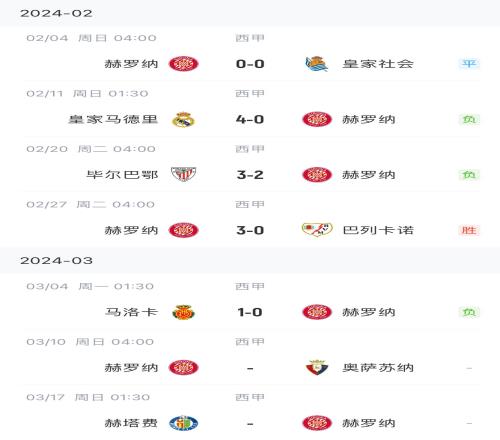Open the 奥萨苏纳 team name
This screenshot has height=440, width=500.
point(378,368)
